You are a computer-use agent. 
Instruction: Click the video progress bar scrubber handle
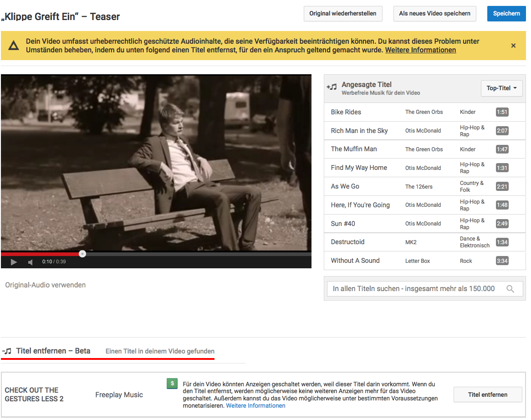click(x=82, y=254)
